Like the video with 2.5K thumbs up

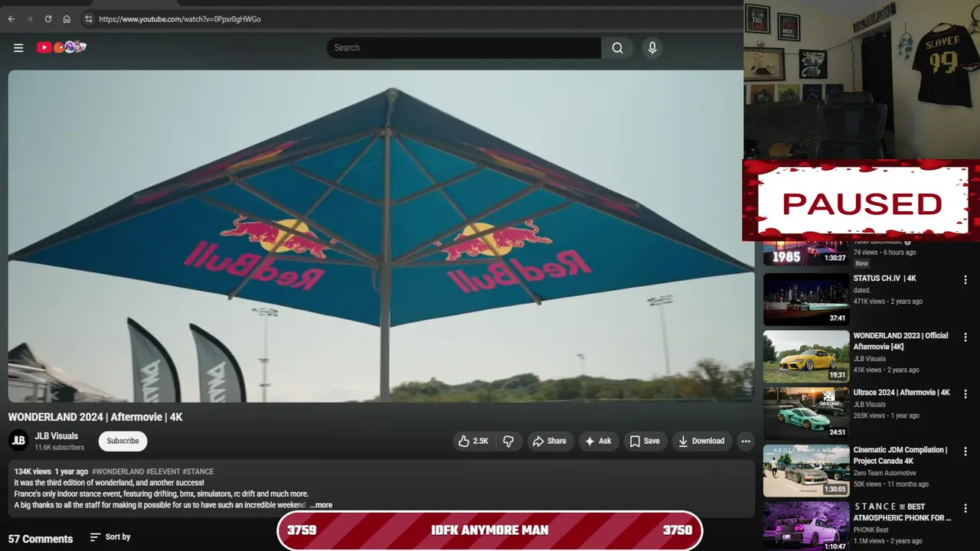[474, 441]
